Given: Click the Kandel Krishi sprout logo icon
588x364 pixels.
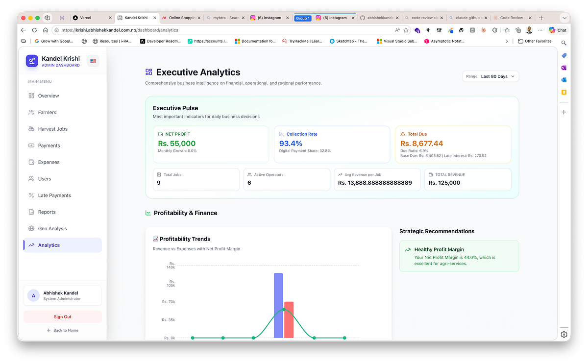Looking at the screenshot, I should coord(32,61).
